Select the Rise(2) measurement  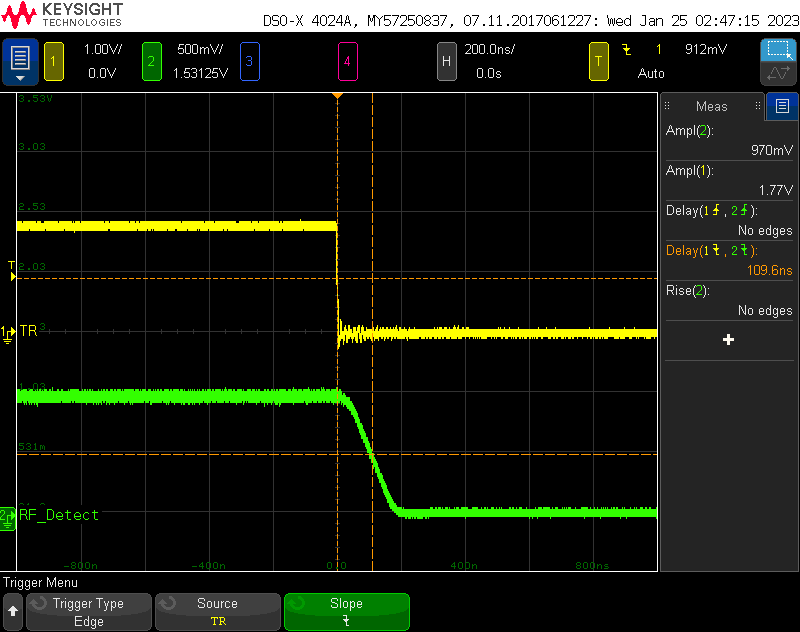coord(729,300)
